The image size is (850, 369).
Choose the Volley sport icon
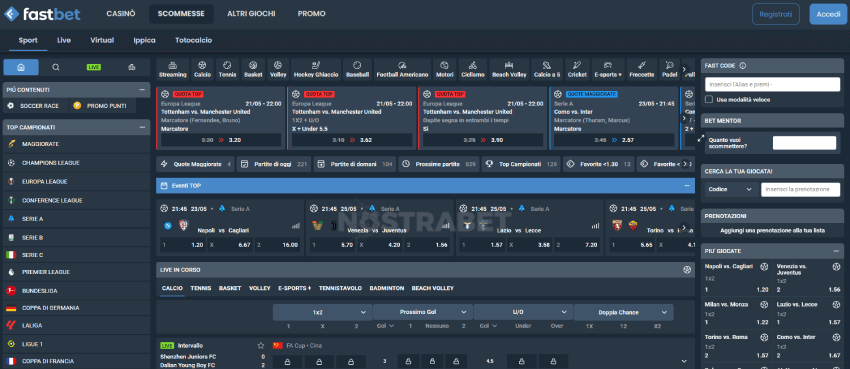(x=278, y=69)
